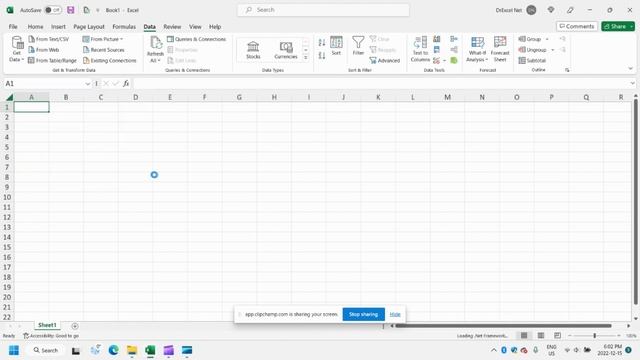Click Stop sharing button
Viewport: 640px width, 360px height.
(x=363, y=314)
